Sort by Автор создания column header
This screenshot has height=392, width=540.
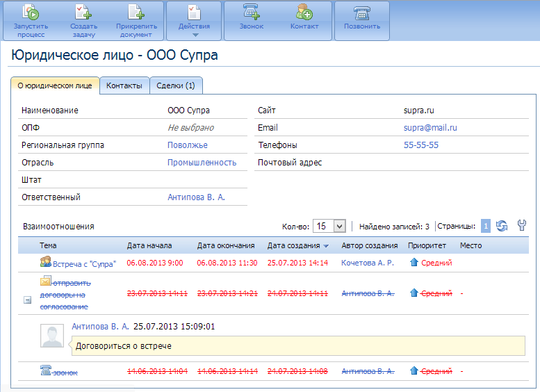pyautogui.click(x=370, y=245)
